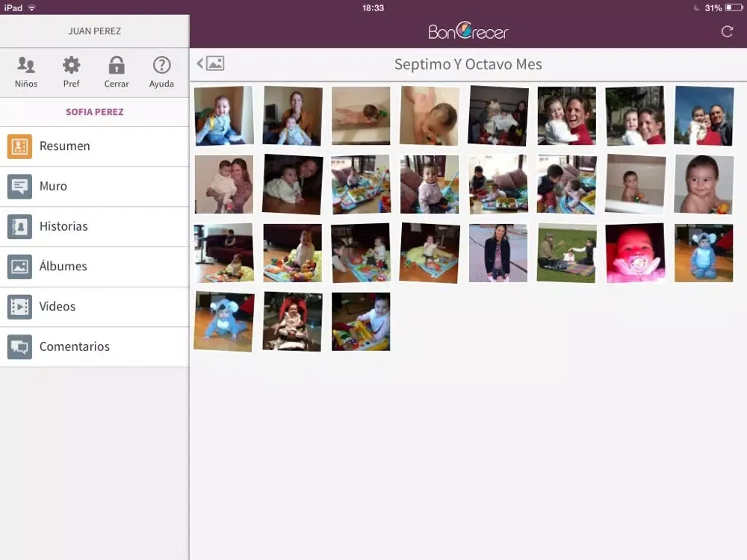Click the Álbumes picture icon
747x560 pixels.
point(19,267)
